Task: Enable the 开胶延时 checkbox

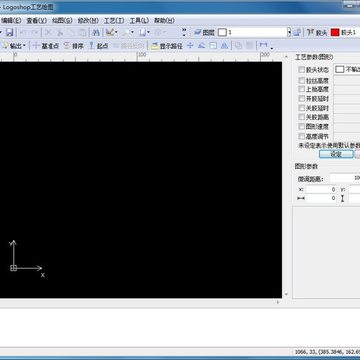Action: [302, 99]
